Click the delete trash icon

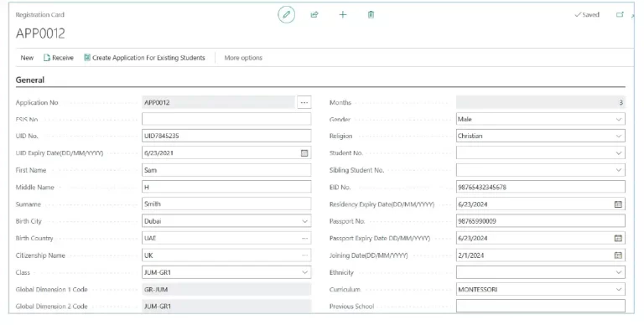(371, 15)
